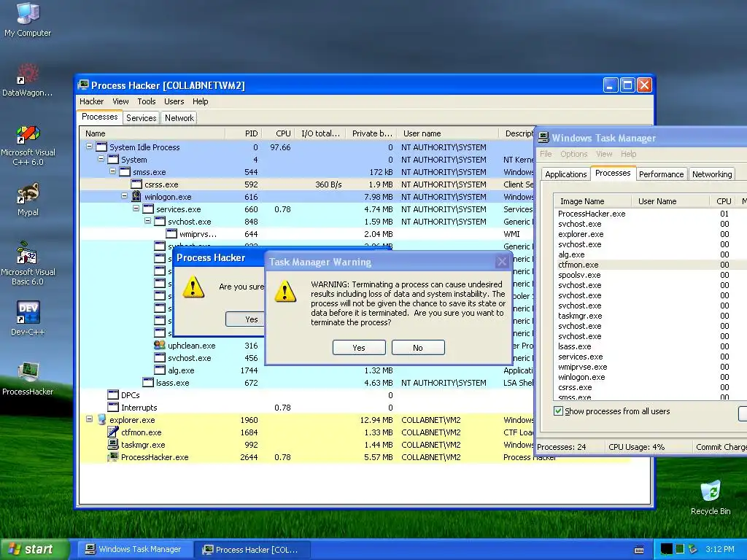The width and height of the screenshot is (747, 560).
Task: Collapse the smss.exe tree node
Action: [112, 171]
